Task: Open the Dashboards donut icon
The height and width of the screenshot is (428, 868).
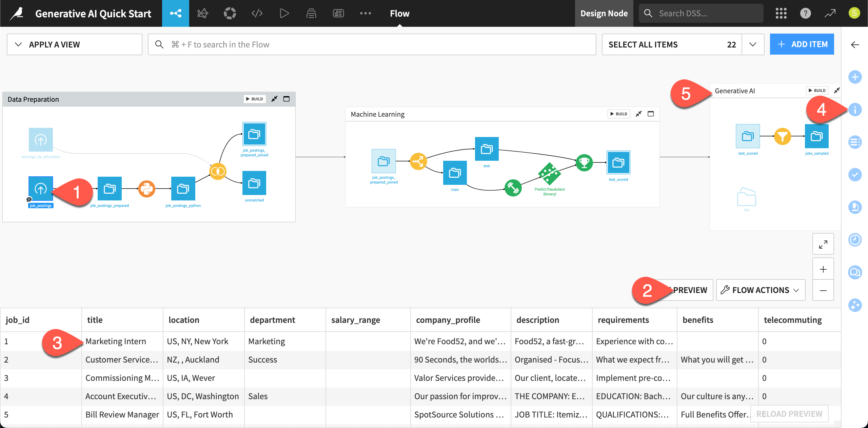Action: [230, 13]
